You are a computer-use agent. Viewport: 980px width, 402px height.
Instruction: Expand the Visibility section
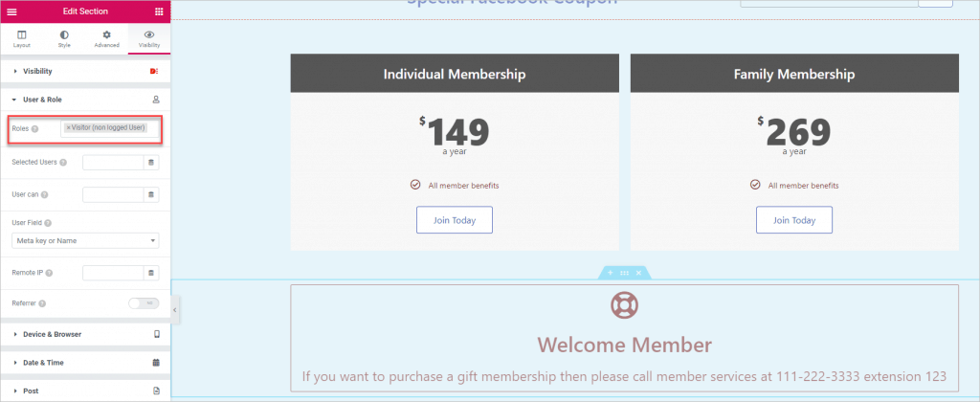pyautogui.click(x=85, y=71)
